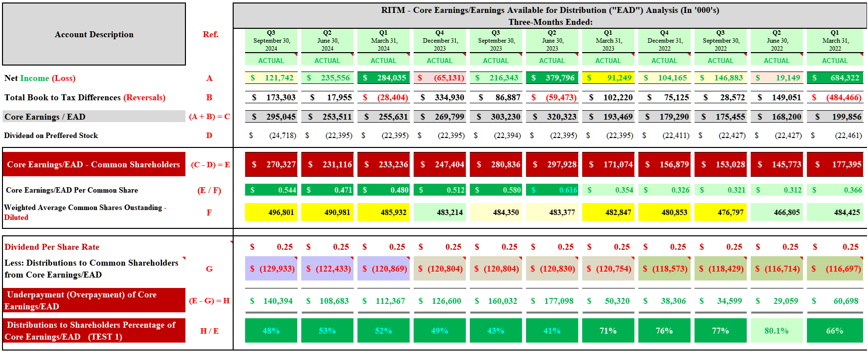Select the "(C - D) = E" reference
Image resolution: width=868 pixels, height=355 pixels.
click(x=210, y=164)
